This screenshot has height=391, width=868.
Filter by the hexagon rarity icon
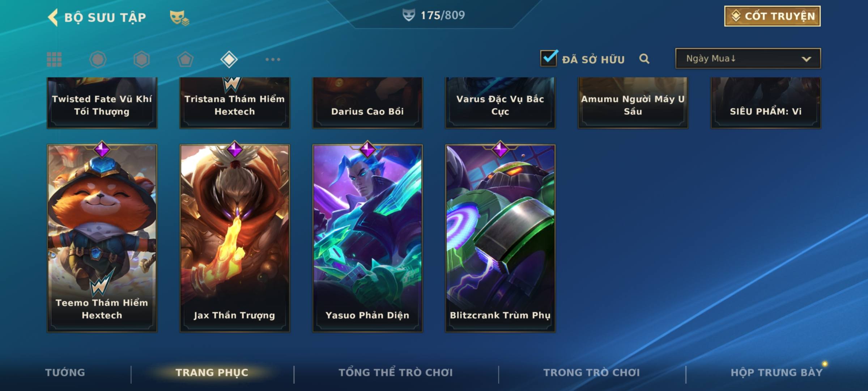pyautogui.click(x=141, y=59)
